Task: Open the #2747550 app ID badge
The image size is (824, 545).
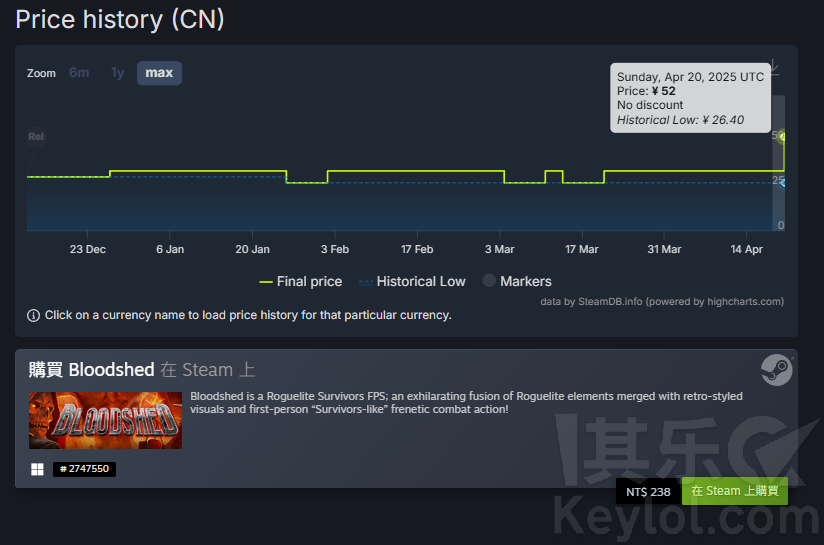Action: (84, 469)
